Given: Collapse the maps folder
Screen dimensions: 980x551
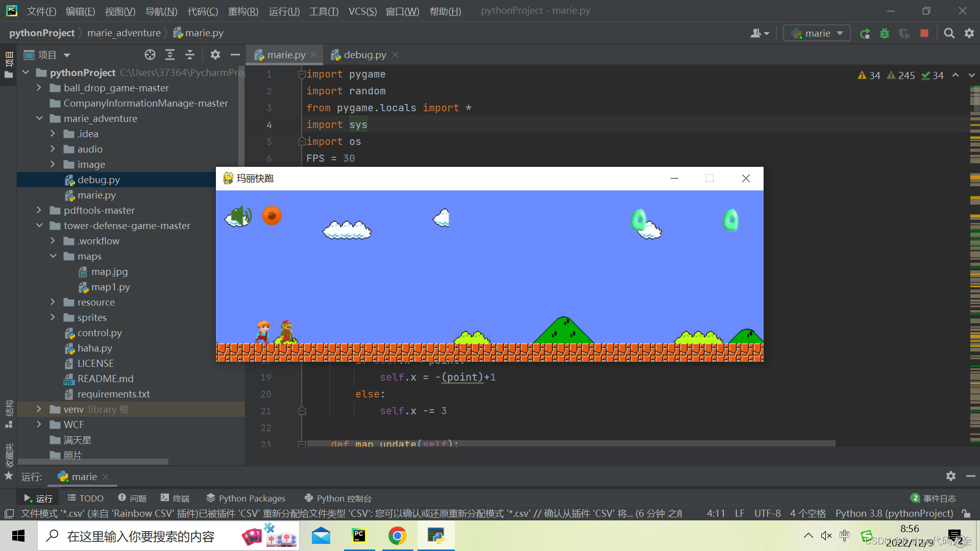Looking at the screenshot, I should coord(53,256).
